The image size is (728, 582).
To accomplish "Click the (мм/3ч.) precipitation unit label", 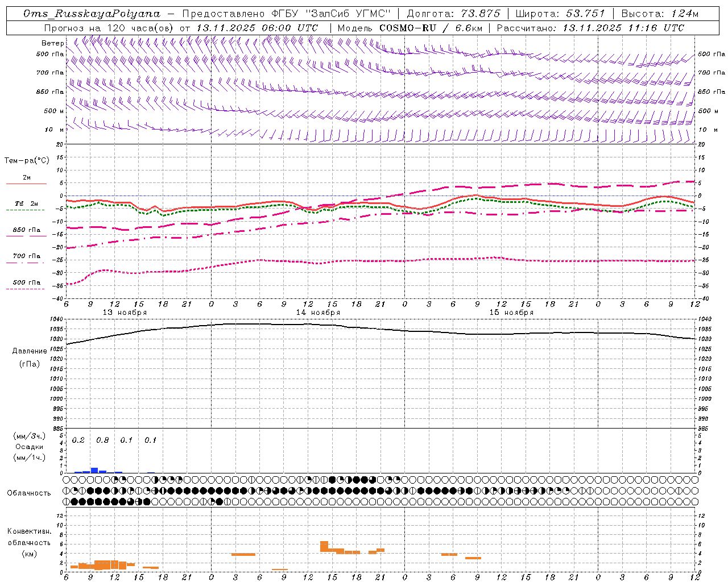I will [x=29, y=436].
